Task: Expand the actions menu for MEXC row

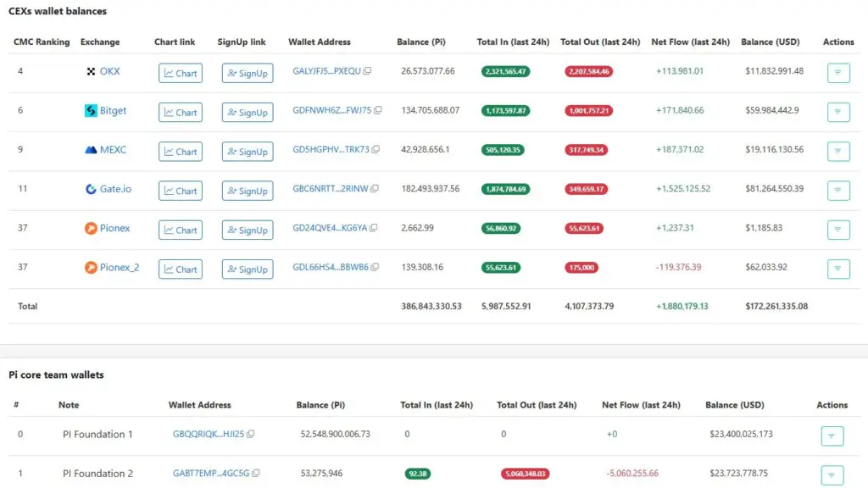Action: 837,151
